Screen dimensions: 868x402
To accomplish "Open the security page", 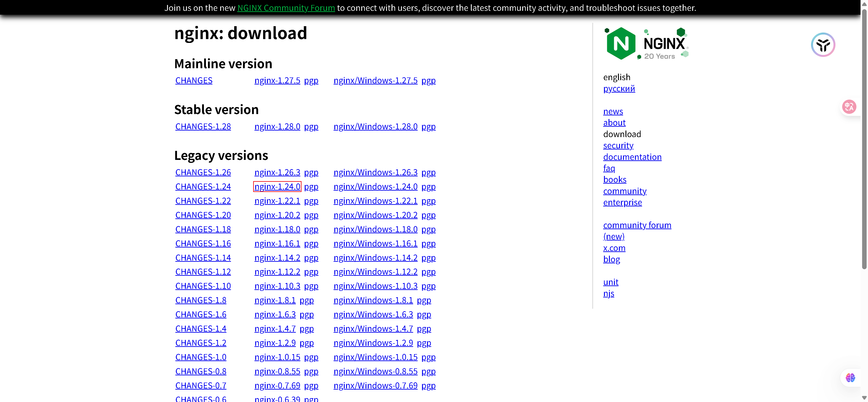I will coord(618,145).
